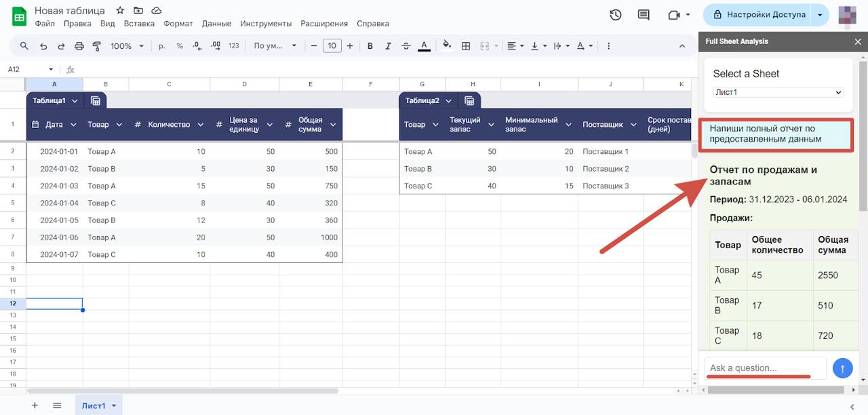This screenshot has height=415, width=868.
Task: Click the Настройки Доступа share button
Action: 766,14
